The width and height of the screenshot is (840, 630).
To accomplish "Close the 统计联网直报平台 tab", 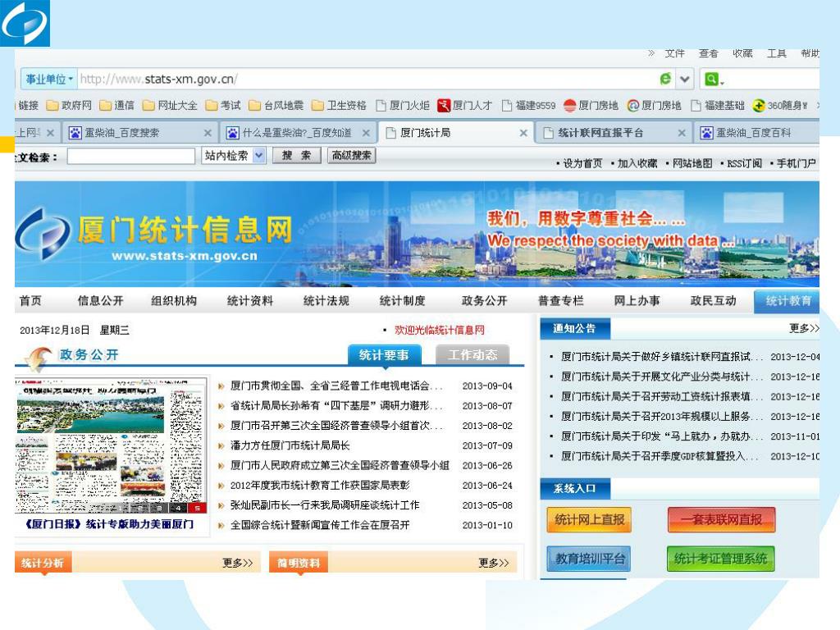I will click(x=682, y=133).
